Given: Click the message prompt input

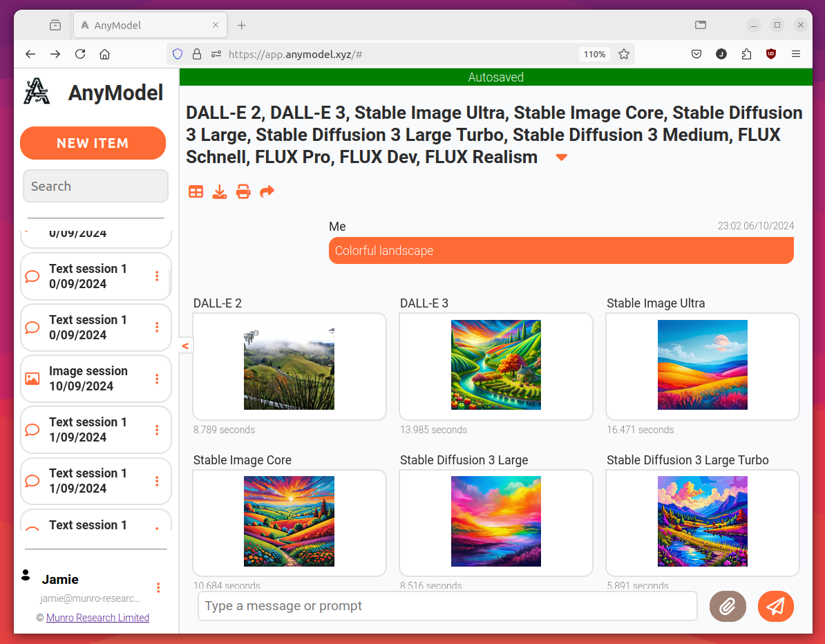Looking at the screenshot, I should (x=448, y=606).
